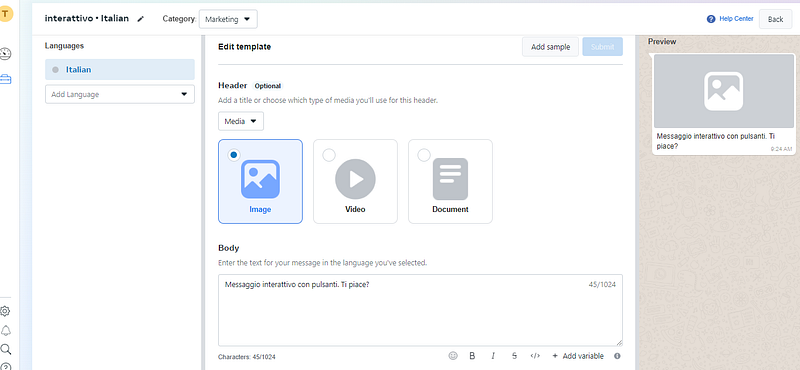Open the help question sidebar icon
Screen dimensions: 800x370
5,366
